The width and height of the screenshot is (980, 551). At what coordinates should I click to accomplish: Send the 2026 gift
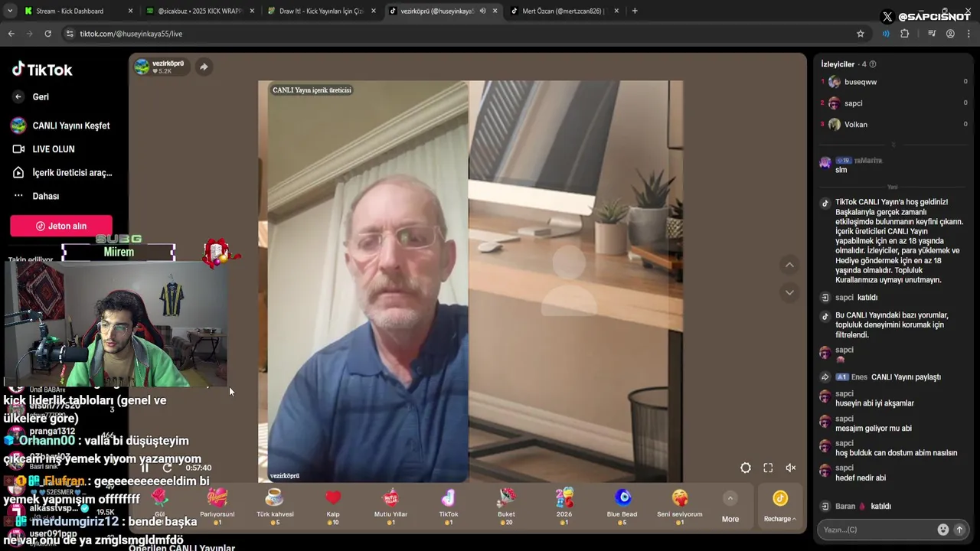click(564, 505)
